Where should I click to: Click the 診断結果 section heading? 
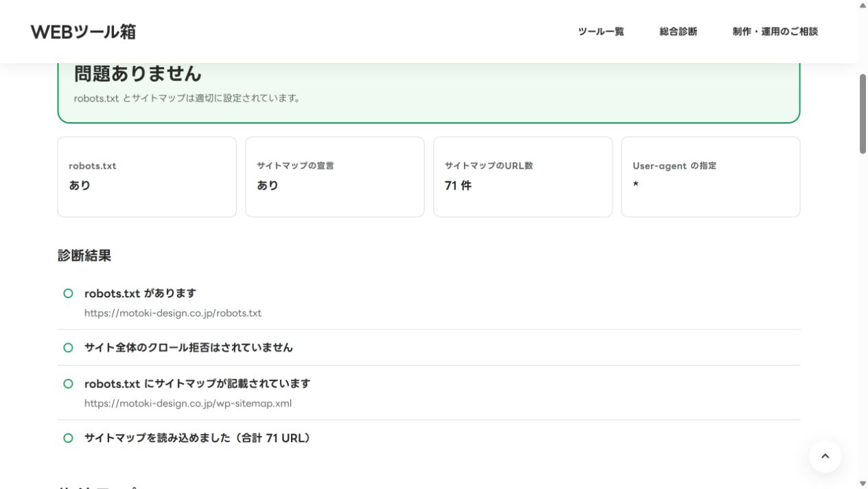coord(84,255)
